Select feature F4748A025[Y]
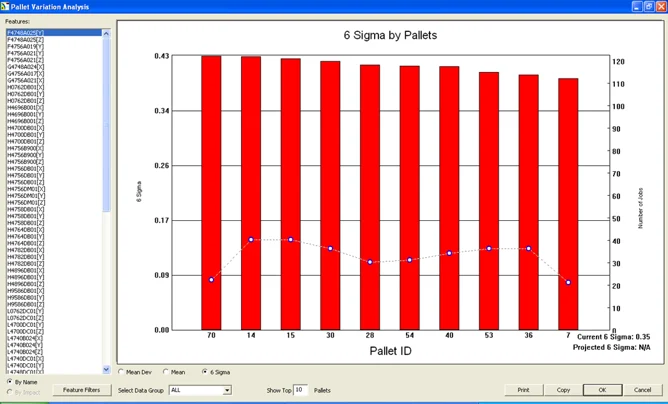The width and height of the screenshot is (668, 404). tap(54, 33)
